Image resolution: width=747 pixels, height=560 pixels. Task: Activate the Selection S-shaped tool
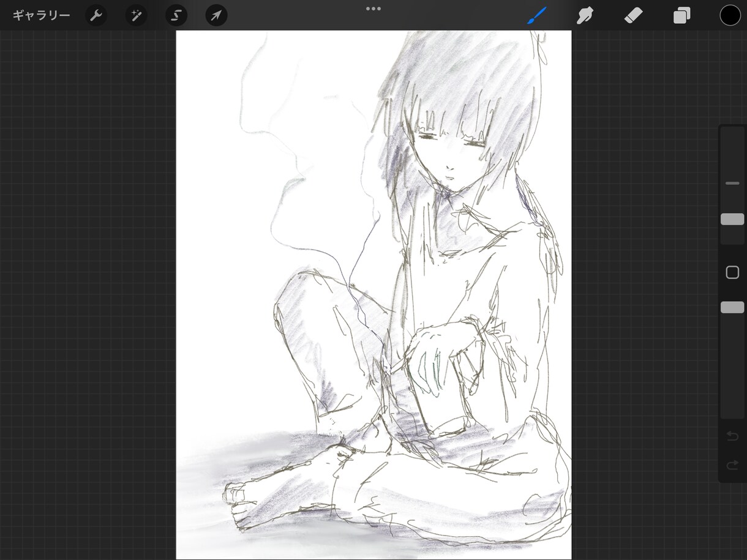[176, 15]
